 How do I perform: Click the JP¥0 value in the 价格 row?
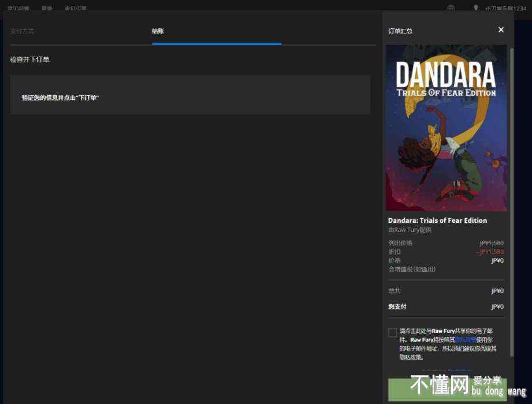pyautogui.click(x=497, y=261)
